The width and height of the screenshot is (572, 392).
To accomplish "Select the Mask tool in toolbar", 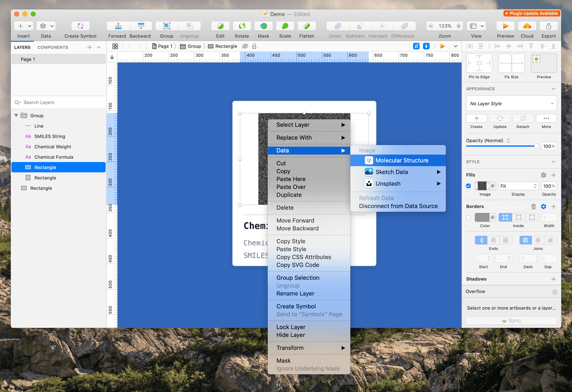I will 263,26.
